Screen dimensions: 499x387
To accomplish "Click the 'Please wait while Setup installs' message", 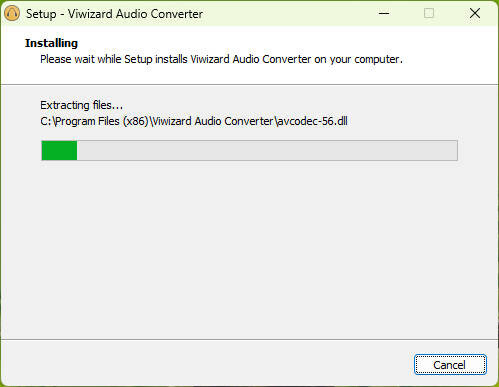I will point(114,59).
